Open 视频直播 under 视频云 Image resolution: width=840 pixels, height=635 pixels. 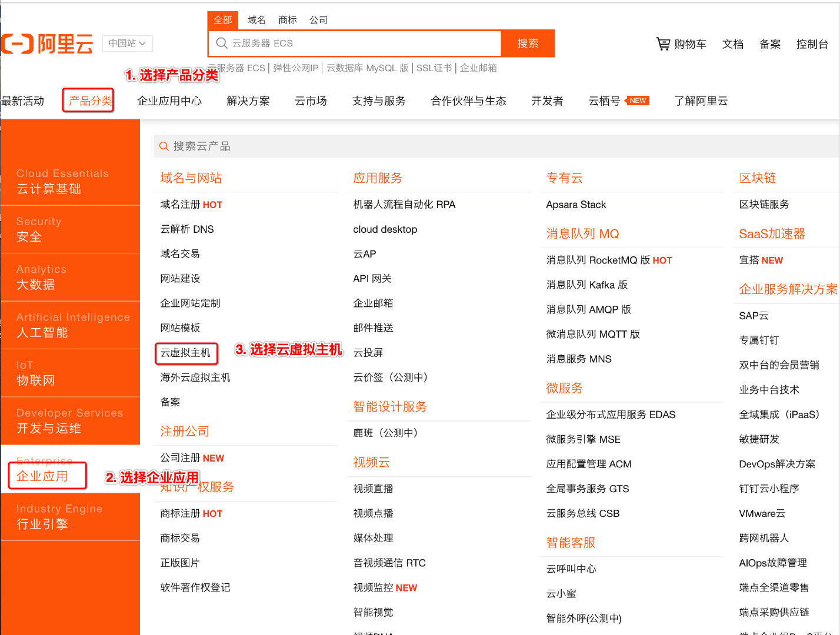[373, 488]
